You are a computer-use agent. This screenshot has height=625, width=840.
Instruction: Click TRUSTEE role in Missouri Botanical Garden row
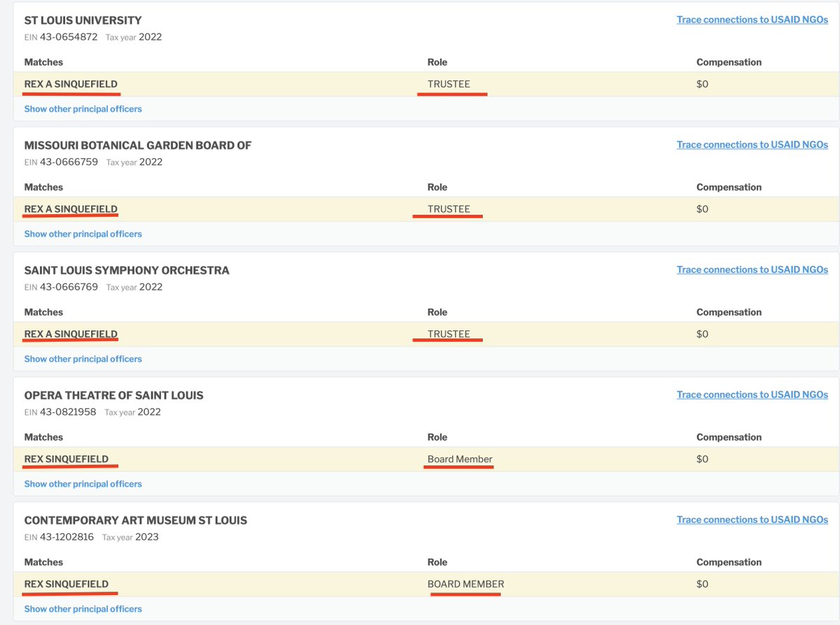point(449,209)
